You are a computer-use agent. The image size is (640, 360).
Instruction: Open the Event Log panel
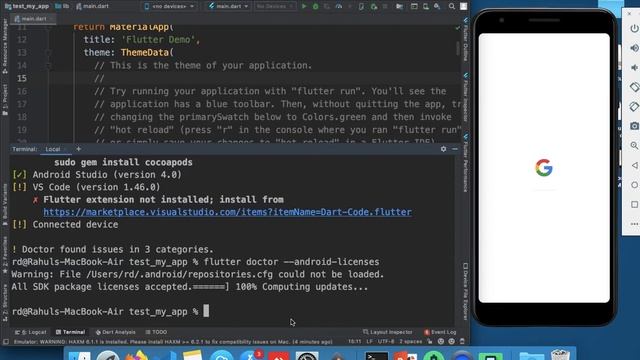pos(440,332)
